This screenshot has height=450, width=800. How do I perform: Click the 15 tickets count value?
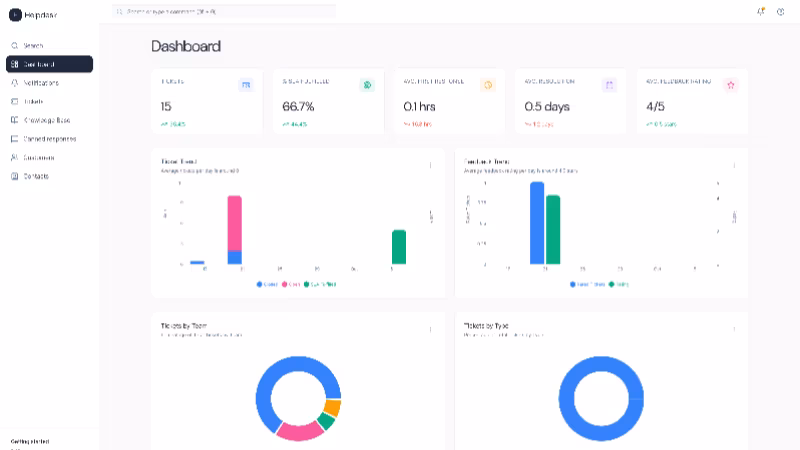coord(166,107)
